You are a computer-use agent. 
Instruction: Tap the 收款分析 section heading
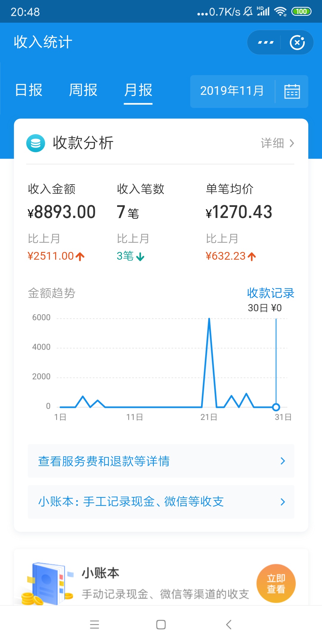point(83,143)
